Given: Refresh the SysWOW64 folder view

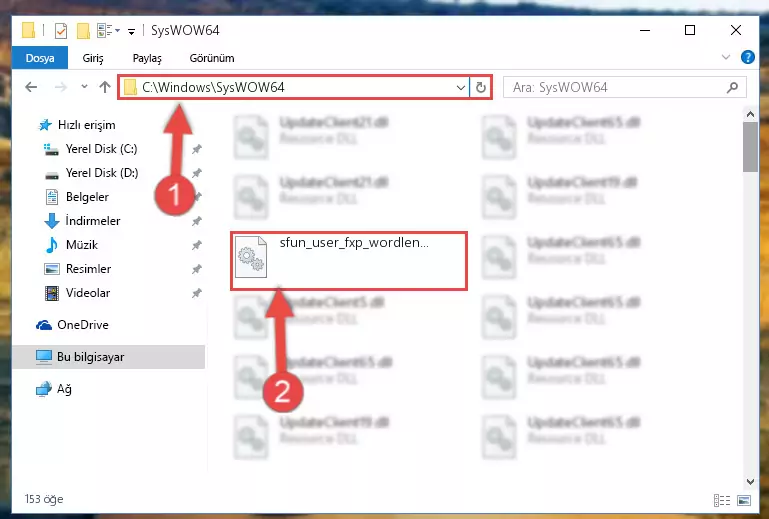Looking at the screenshot, I should pos(481,88).
